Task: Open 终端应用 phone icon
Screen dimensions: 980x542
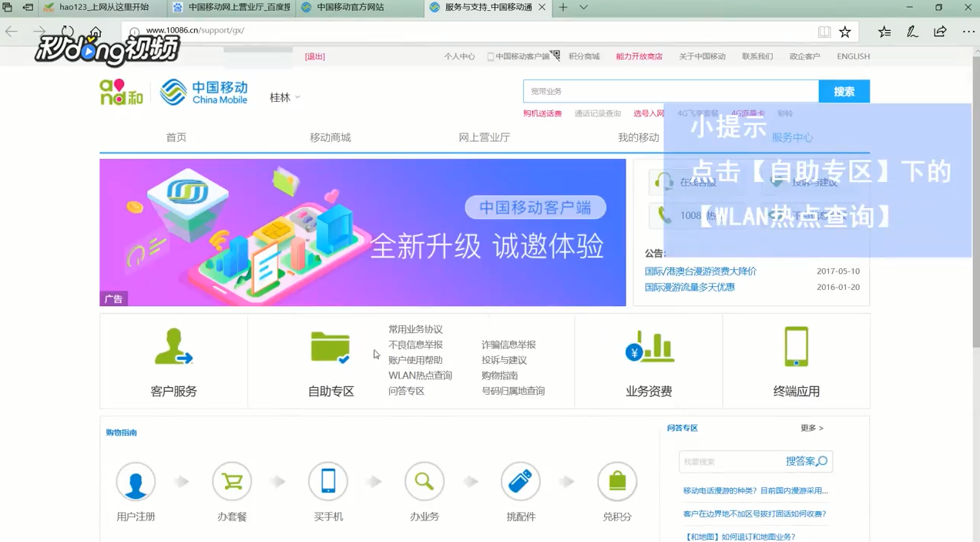Action: click(797, 347)
